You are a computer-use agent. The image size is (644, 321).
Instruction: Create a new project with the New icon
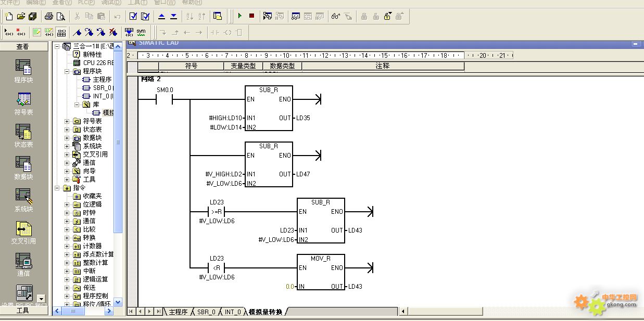9,16
